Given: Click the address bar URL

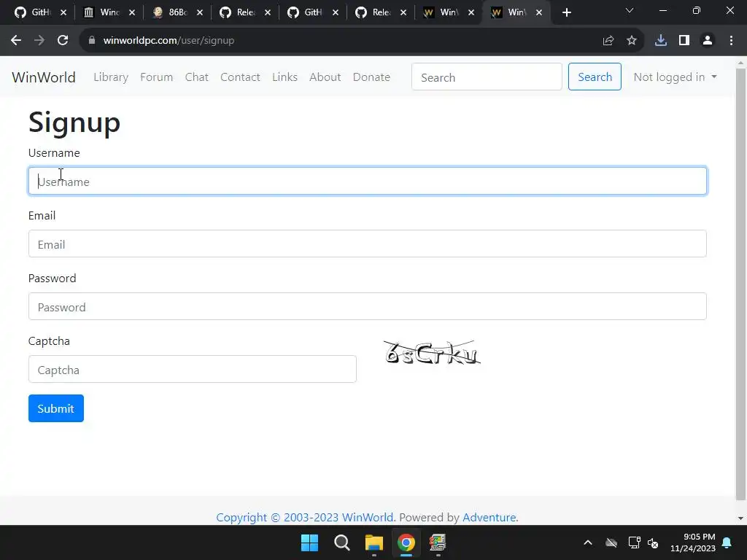Looking at the screenshot, I should (x=169, y=41).
